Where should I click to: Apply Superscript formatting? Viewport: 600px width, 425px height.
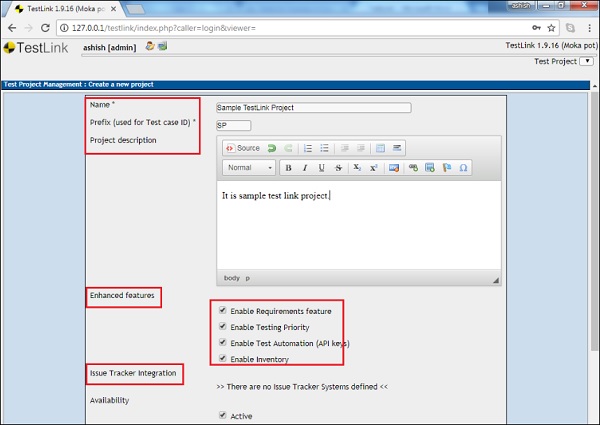click(373, 168)
